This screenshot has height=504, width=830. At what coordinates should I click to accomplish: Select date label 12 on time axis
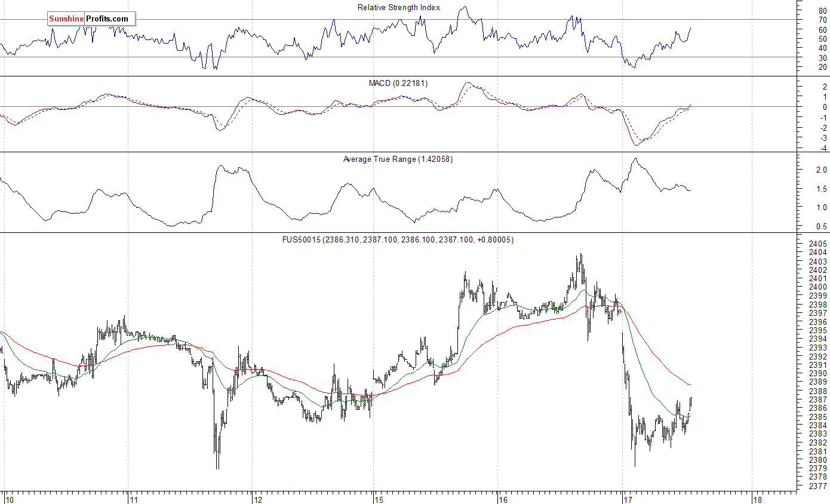[x=258, y=499]
